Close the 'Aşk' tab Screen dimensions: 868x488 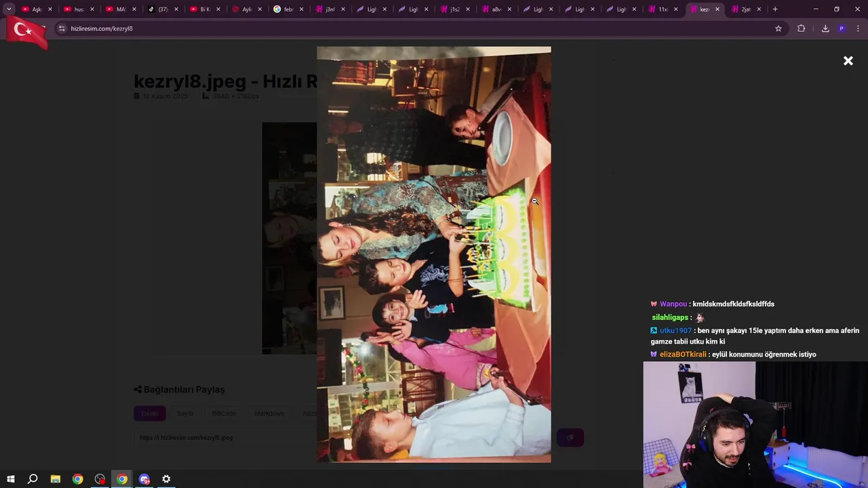tap(50, 9)
